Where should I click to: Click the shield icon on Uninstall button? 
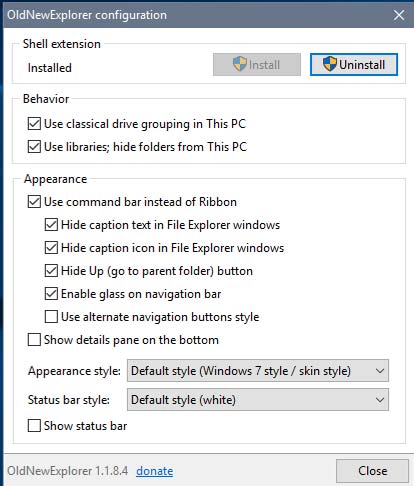330,64
